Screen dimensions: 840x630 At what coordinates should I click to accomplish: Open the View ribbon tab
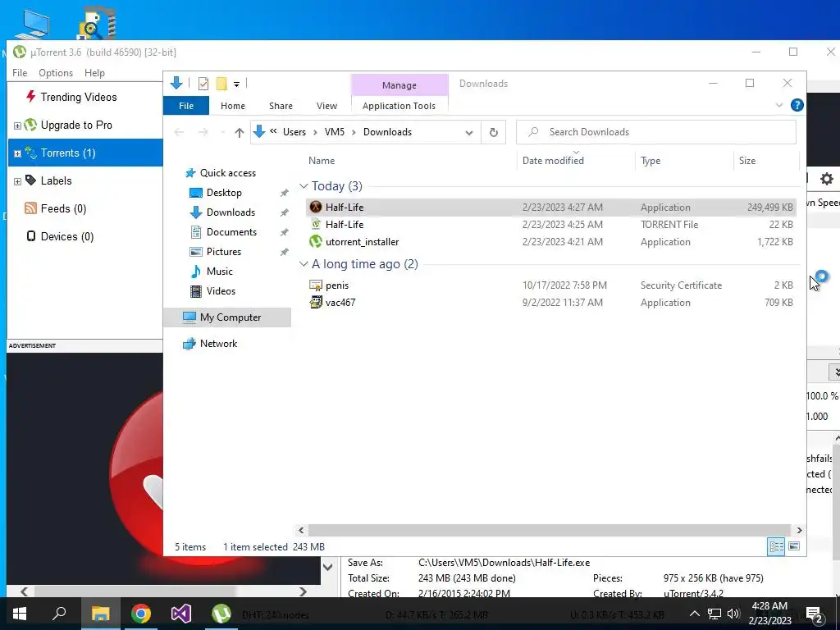(326, 106)
